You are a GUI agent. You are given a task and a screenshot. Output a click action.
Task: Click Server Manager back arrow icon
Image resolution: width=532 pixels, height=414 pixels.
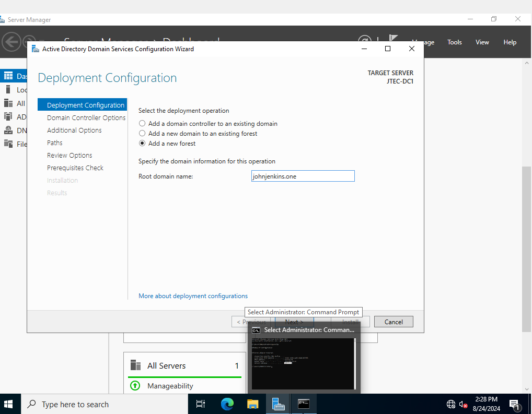[x=11, y=42]
